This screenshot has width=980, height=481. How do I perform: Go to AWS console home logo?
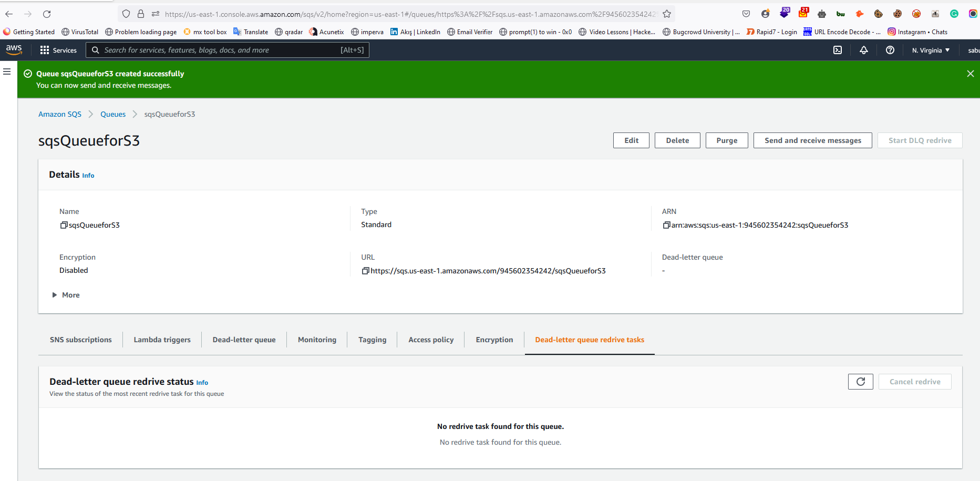(14, 50)
